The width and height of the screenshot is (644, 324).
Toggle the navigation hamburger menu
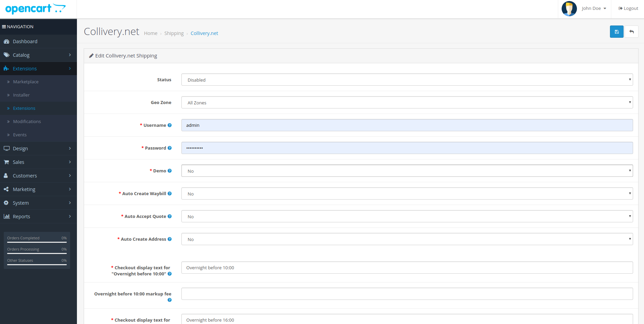click(4, 27)
